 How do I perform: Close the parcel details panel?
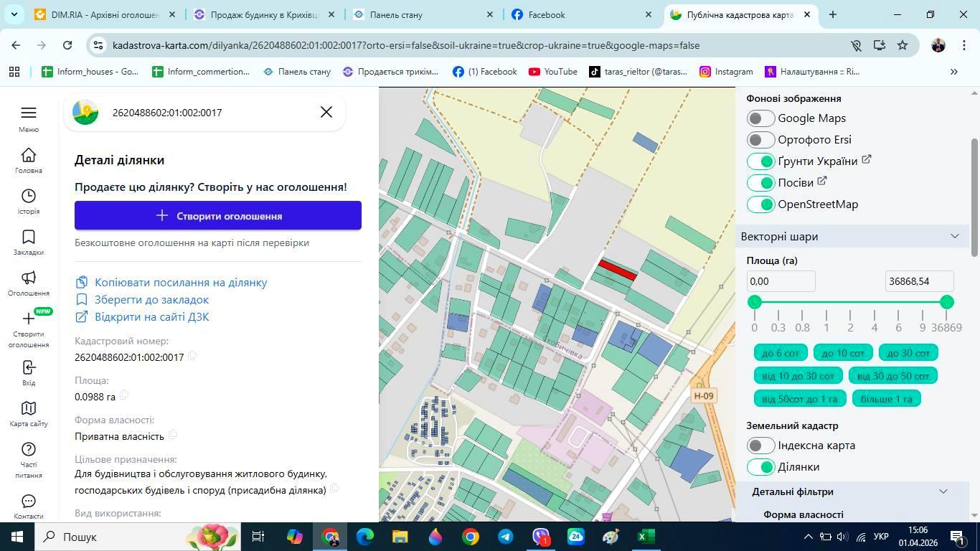pyautogui.click(x=326, y=112)
